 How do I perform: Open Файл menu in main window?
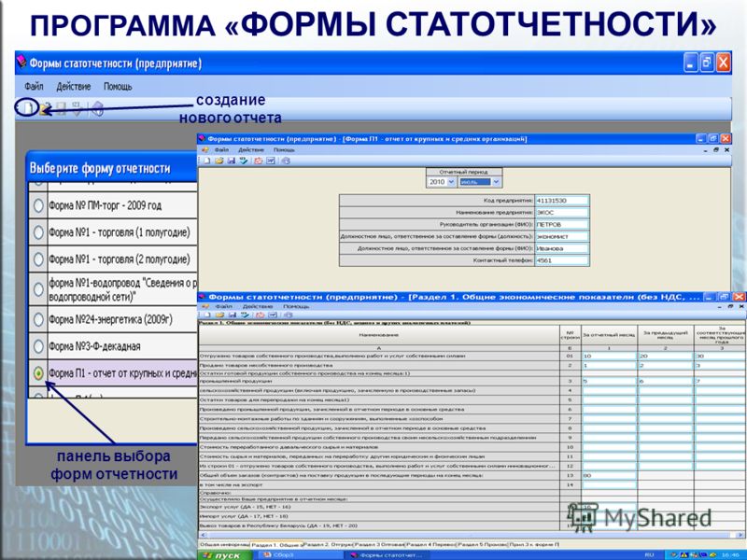point(34,87)
